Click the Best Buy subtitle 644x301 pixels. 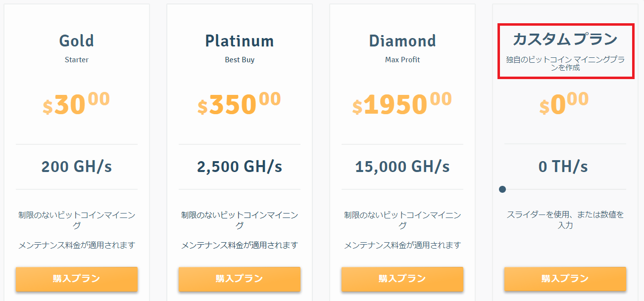click(240, 60)
